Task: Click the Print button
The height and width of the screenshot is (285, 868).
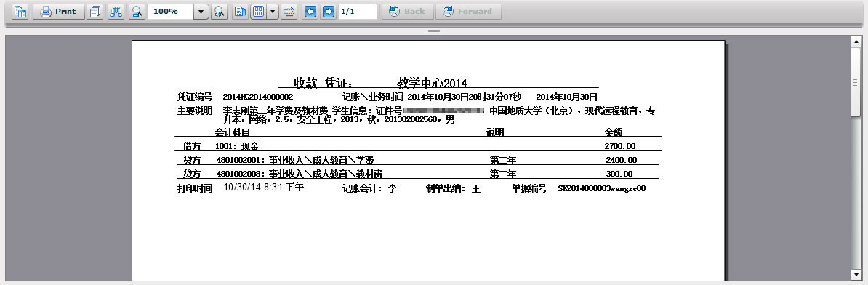Action: [x=58, y=12]
